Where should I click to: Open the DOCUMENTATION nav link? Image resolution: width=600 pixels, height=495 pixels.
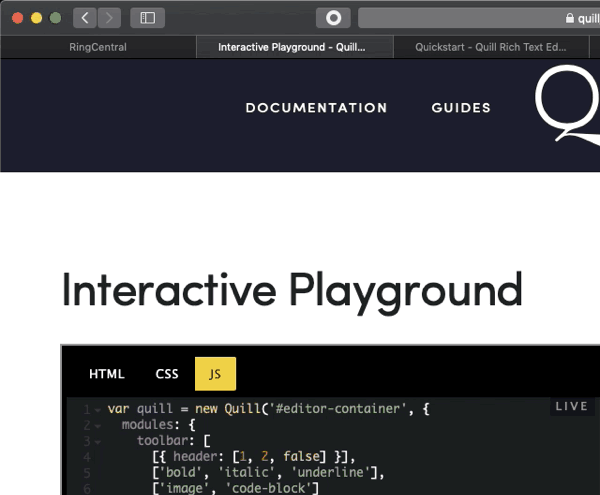point(316,108)
